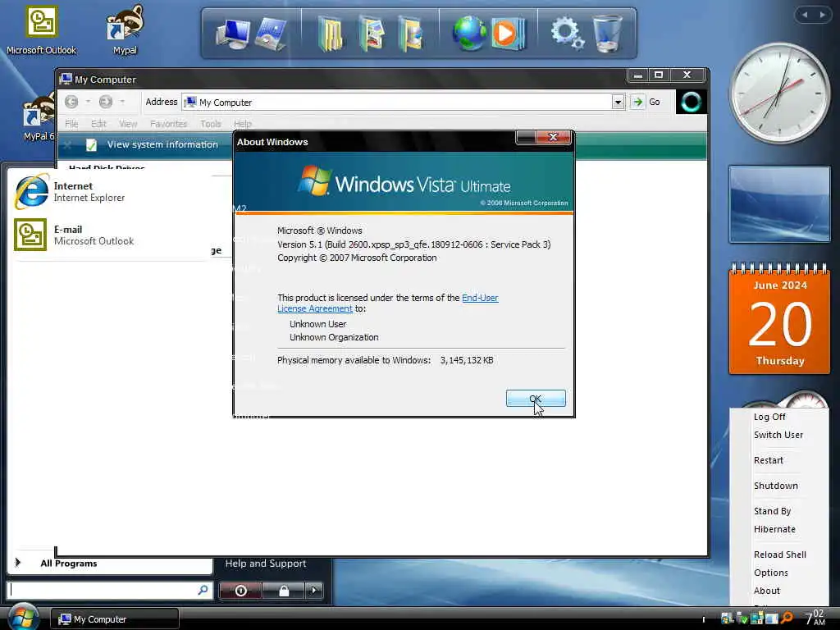Viewport: 840px width, 630px height.
Task: Click the sidebar previous-page arrow
Action: click(805, 15)
